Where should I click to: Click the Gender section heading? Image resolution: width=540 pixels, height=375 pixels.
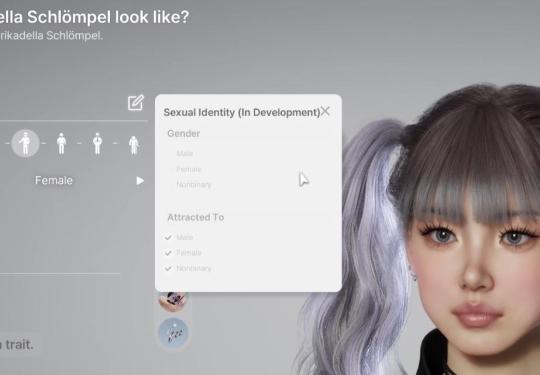click(184, 133)
